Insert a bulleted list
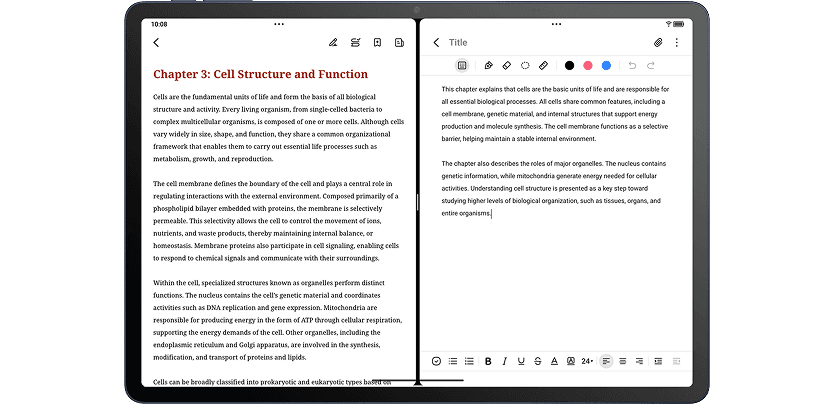This screenshot has height=404, width=834. point(453,361)
